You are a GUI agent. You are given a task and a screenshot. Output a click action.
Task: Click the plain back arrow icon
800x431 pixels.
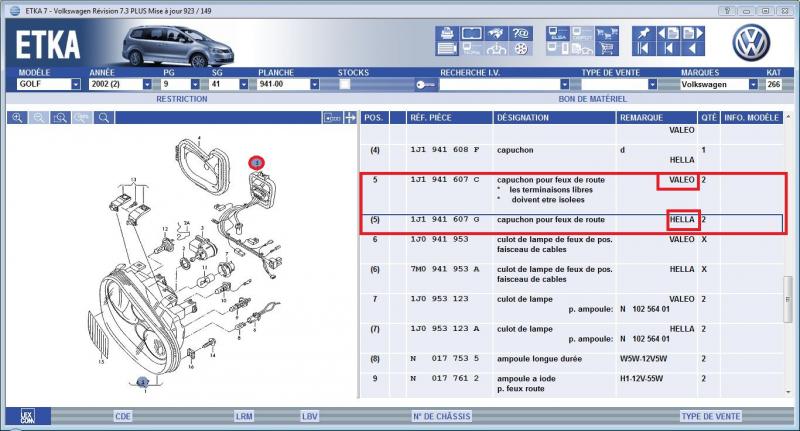[693, 48]
